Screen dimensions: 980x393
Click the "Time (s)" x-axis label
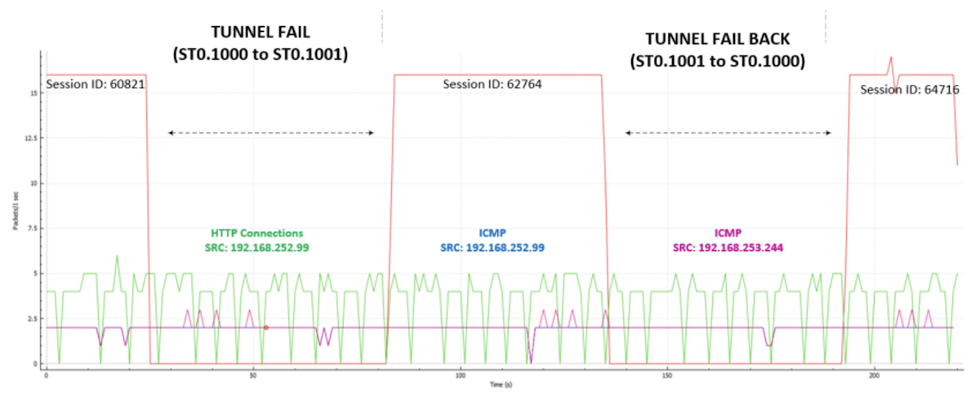point(501,384)
